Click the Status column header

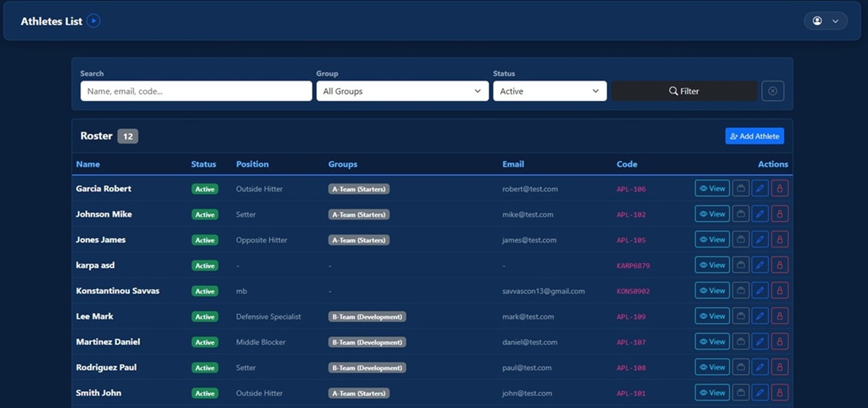(x=203, y=164)
